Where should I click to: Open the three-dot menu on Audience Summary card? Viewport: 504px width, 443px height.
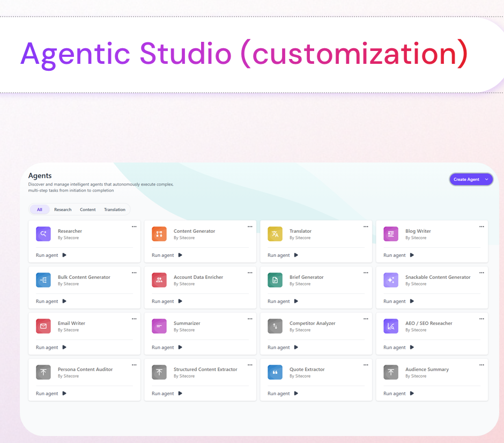481,365
